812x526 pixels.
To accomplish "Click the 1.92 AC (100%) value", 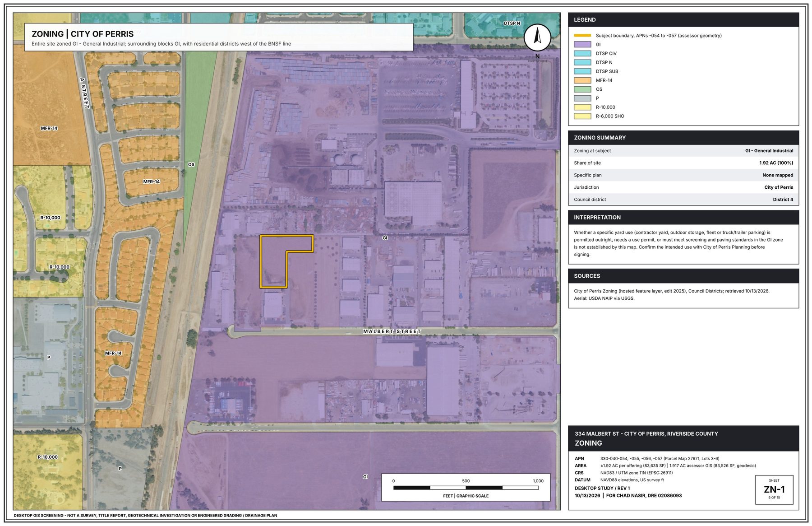I will tap(776, 163).
